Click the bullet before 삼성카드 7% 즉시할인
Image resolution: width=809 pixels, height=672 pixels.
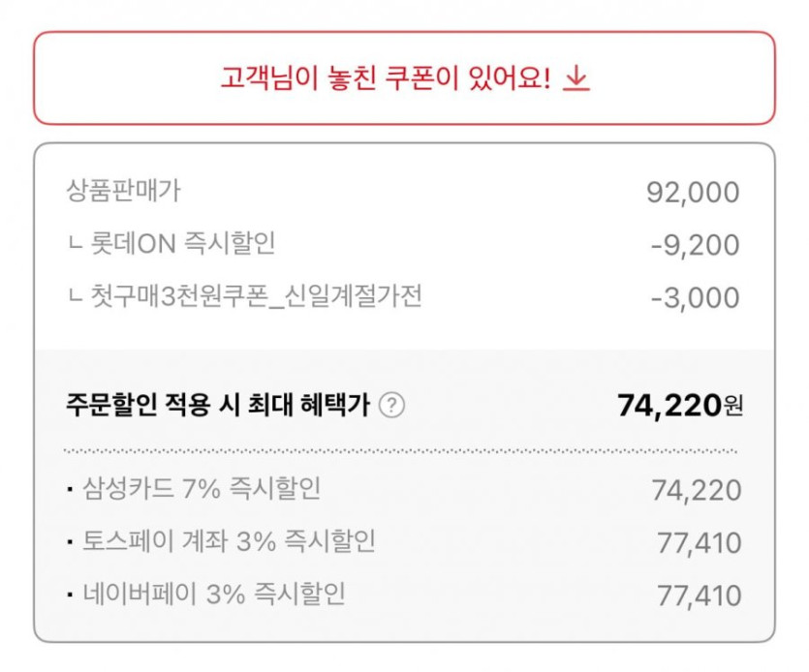[71, 491]
